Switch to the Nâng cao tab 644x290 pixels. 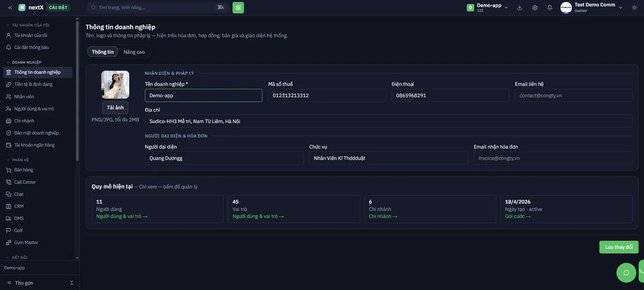coord(134,52)
